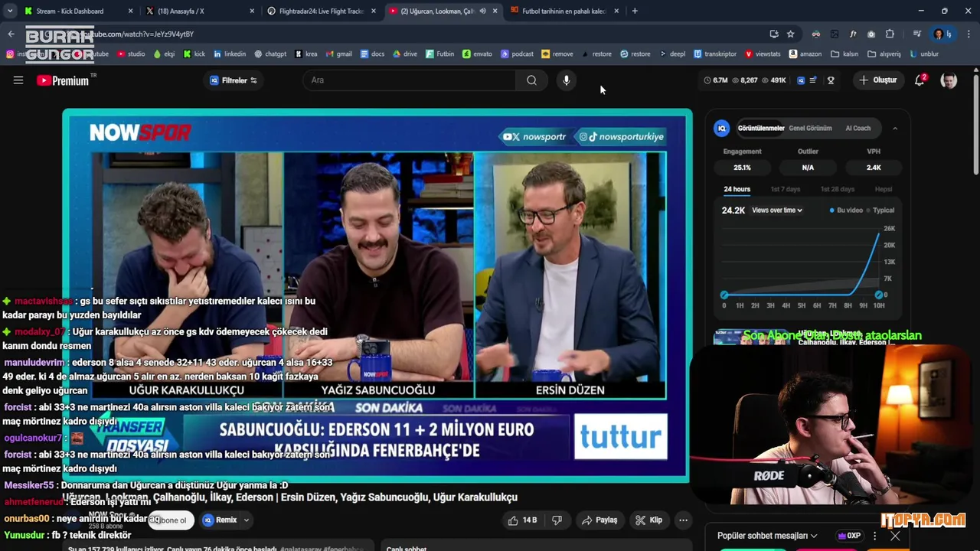Bookmark this page with the star icon

click(x=791, y=34)
